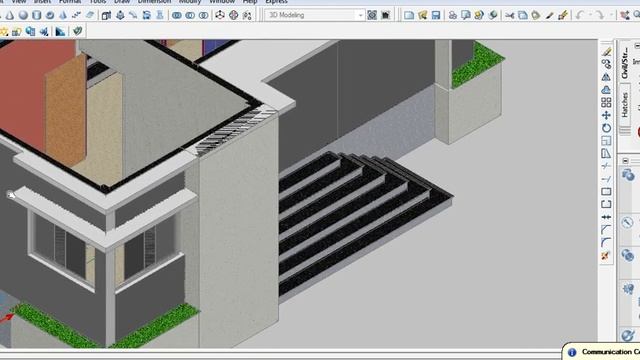
Task: Open Plot Preview
Action: (x=466, y=16)
